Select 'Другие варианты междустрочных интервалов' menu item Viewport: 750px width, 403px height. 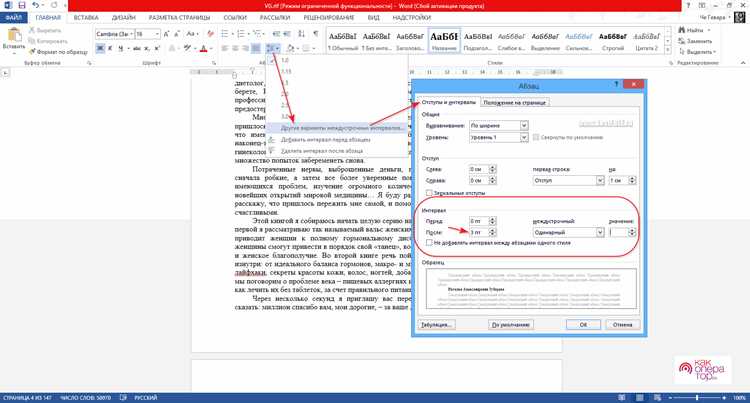pos(337,128)
